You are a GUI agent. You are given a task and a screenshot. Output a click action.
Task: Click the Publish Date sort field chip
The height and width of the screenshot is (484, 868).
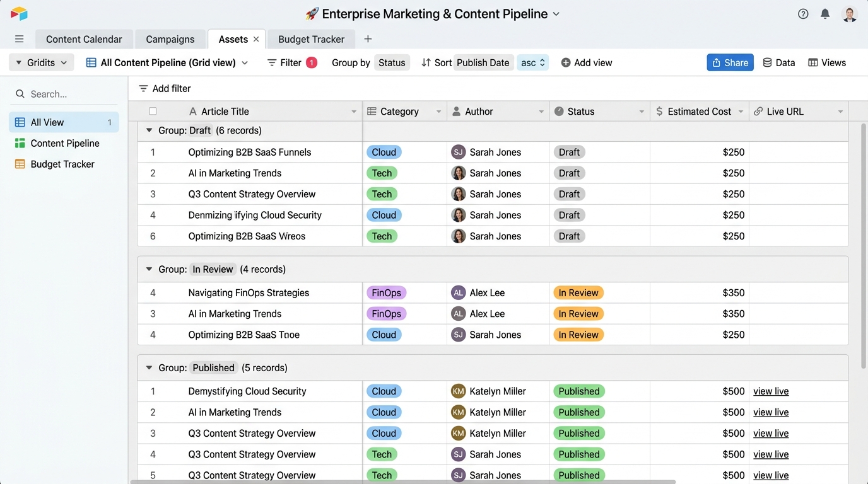483,62
